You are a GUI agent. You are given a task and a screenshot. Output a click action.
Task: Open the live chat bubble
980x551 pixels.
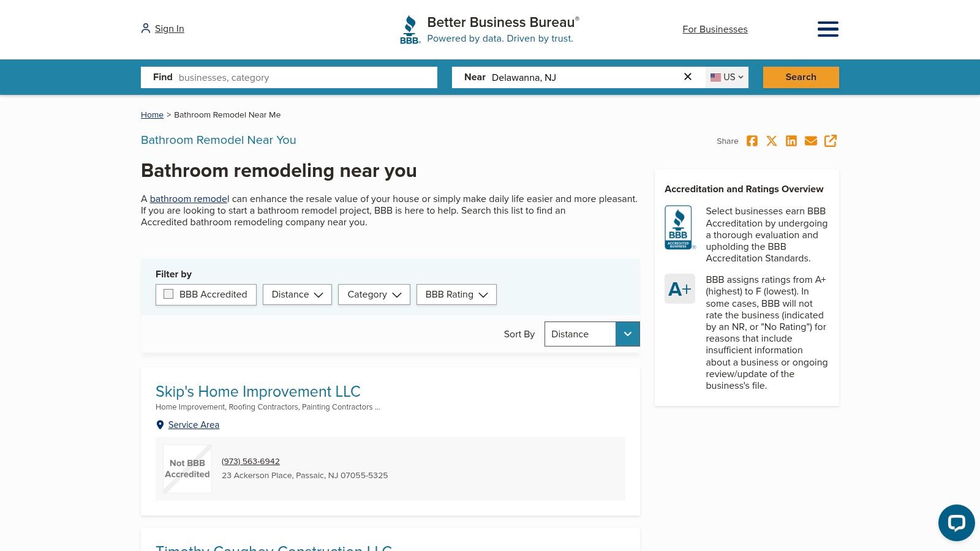[x=956, y=523]
